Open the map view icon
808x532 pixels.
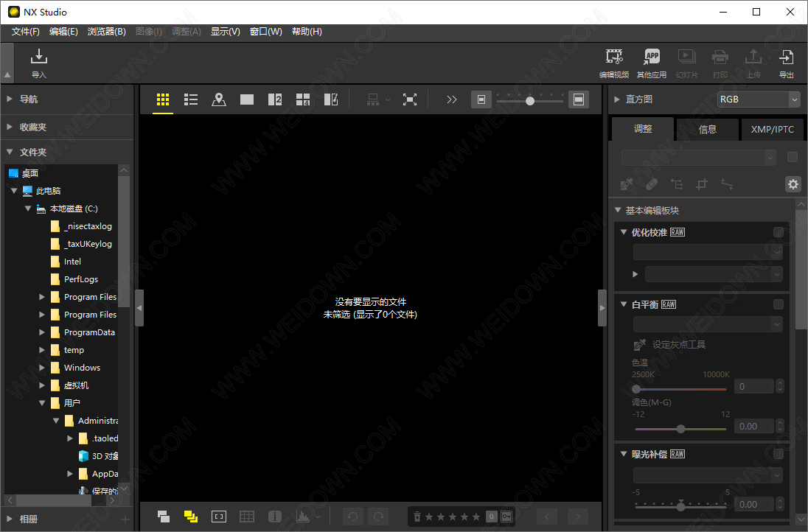coord(219,99)
